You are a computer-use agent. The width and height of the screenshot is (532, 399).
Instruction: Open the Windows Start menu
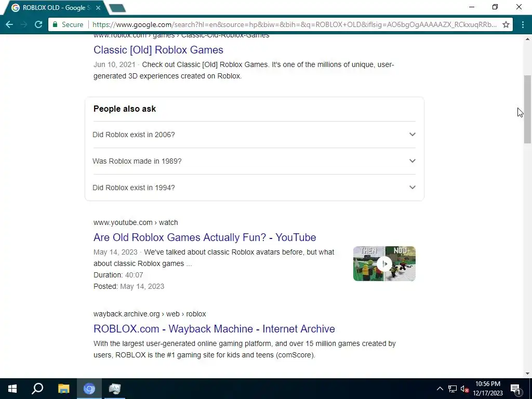click(x=12, y=389)
